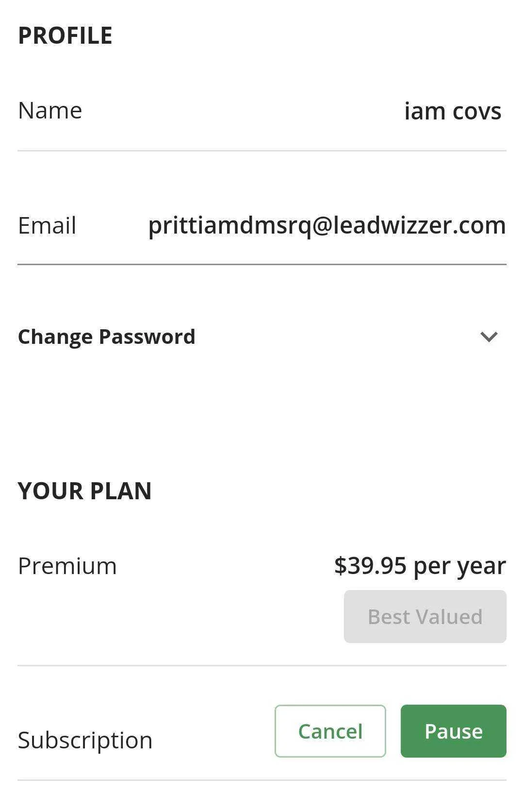Screen dimensions: 524x812
Task: Select the Premium plan label
Action: (x=67, y=566)
